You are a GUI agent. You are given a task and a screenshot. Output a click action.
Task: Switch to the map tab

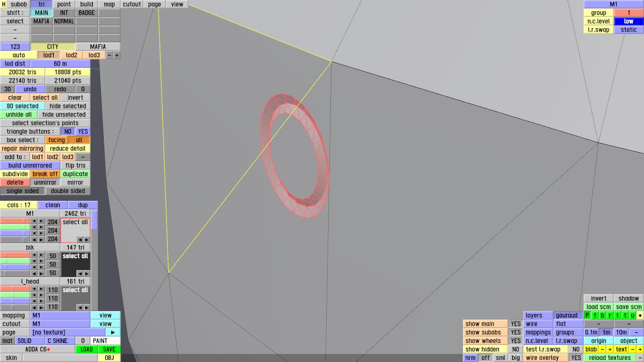click(x=109, y=4)
